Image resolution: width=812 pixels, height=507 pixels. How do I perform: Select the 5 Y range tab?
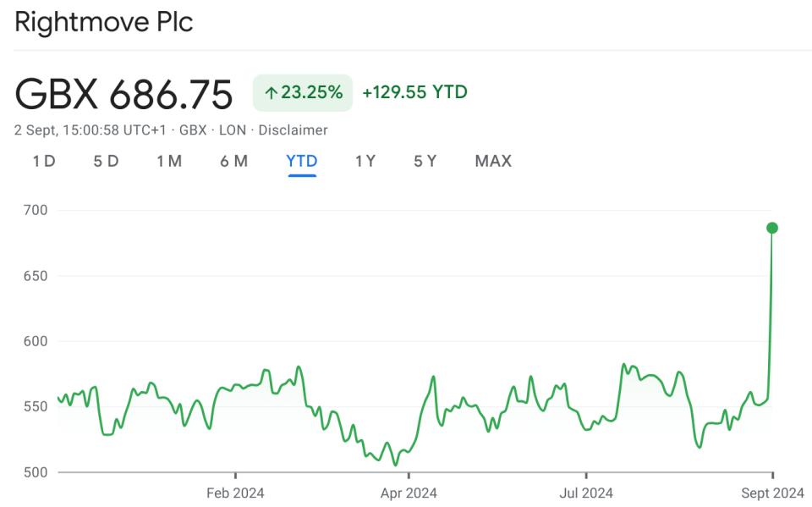425,161
